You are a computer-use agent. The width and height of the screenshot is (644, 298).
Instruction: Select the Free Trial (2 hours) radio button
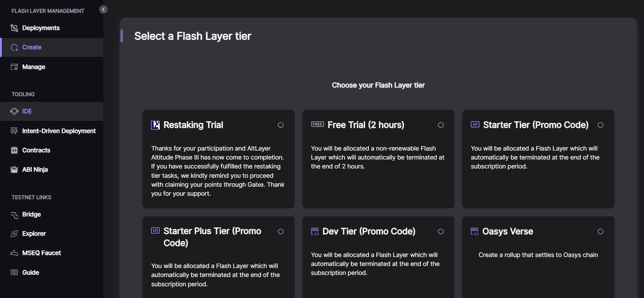(441, 125)
